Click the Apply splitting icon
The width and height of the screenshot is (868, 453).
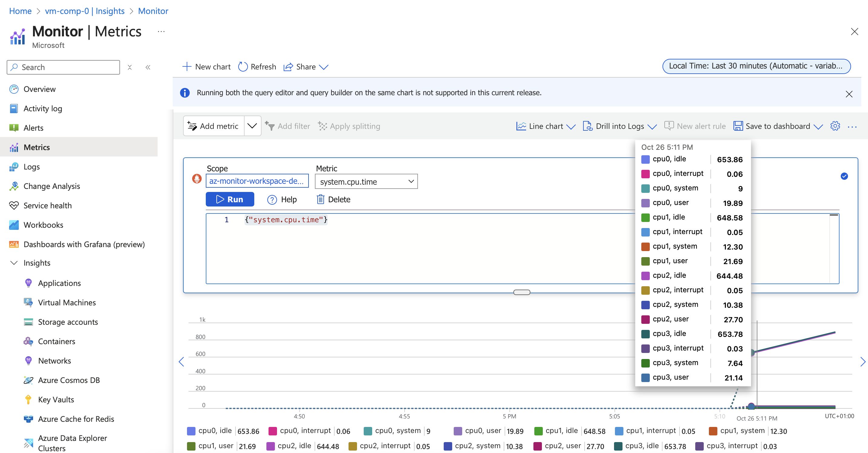pos(322,126)
